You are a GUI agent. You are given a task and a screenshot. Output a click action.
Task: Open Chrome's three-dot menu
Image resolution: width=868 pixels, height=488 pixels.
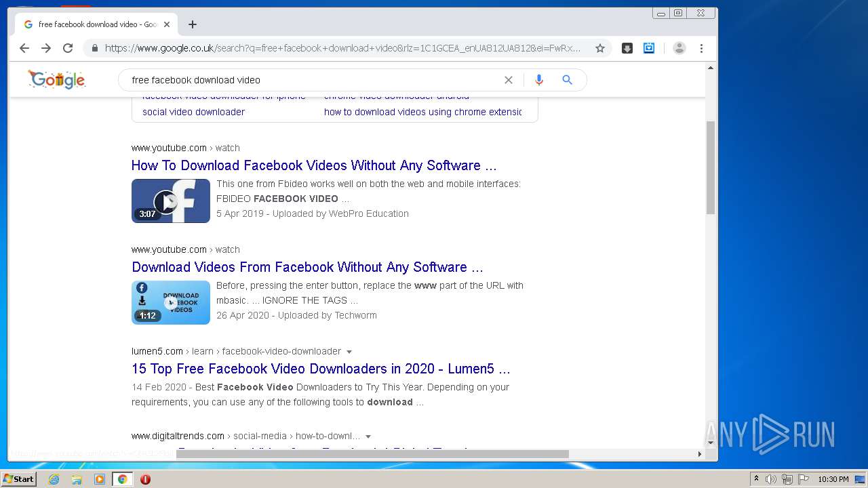coord(701,48)
